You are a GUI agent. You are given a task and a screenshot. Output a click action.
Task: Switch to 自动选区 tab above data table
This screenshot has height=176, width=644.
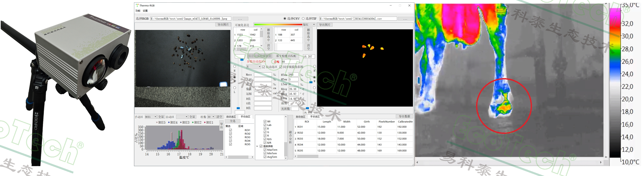pos(301,117)
